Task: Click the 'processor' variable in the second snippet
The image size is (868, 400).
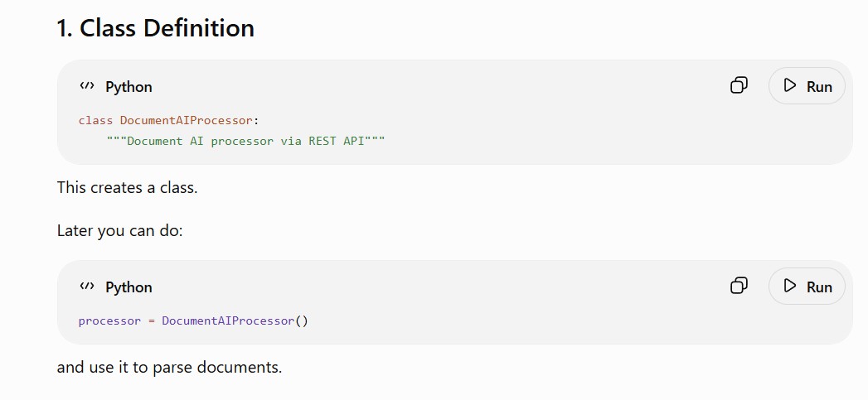Action: click(109, 320)
